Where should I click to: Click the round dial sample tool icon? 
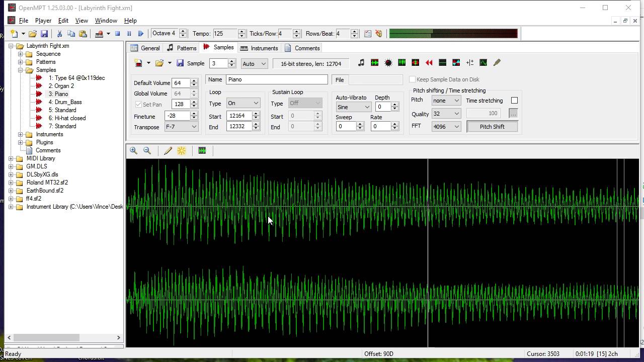tap(388, 63)
